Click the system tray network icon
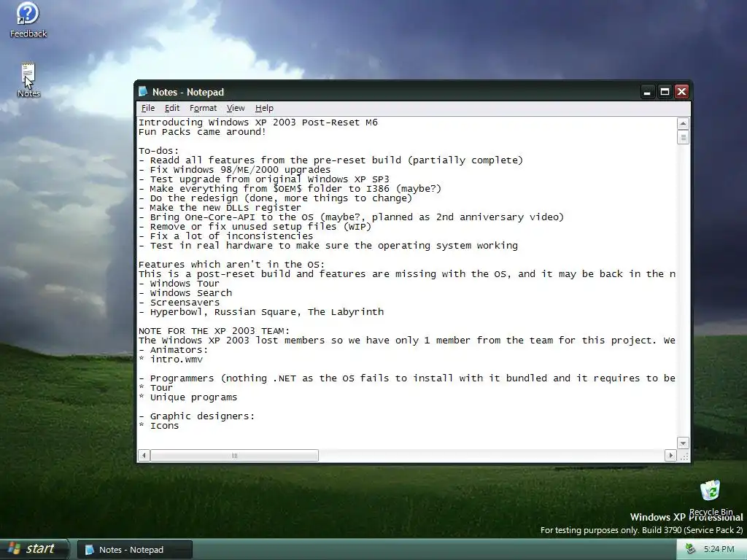Image resolution: width=747 pixels, height=560 pixels. pos(689,549)
